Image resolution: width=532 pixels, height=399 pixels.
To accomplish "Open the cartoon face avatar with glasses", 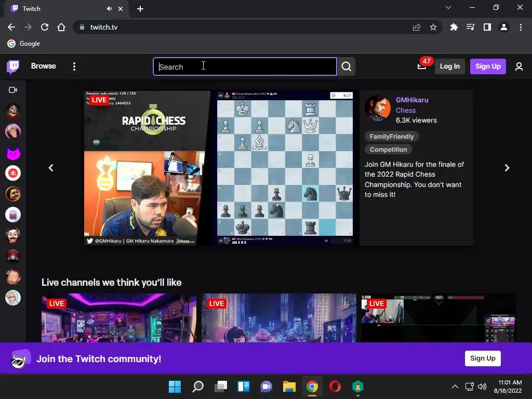I will 13,235.
